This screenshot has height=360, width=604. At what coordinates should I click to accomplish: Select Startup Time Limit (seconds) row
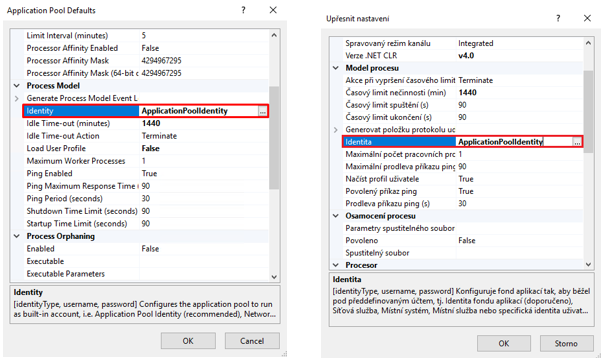[146, 223]
